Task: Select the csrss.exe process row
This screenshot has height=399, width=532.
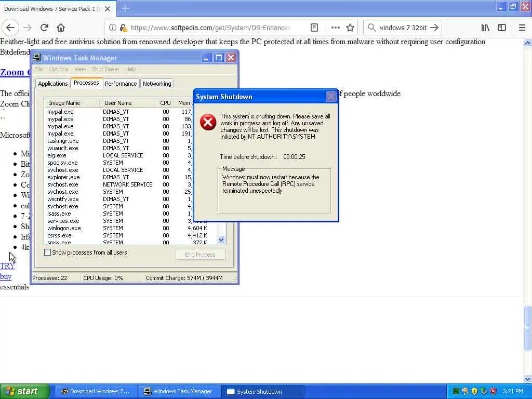Action: (130, 235)
